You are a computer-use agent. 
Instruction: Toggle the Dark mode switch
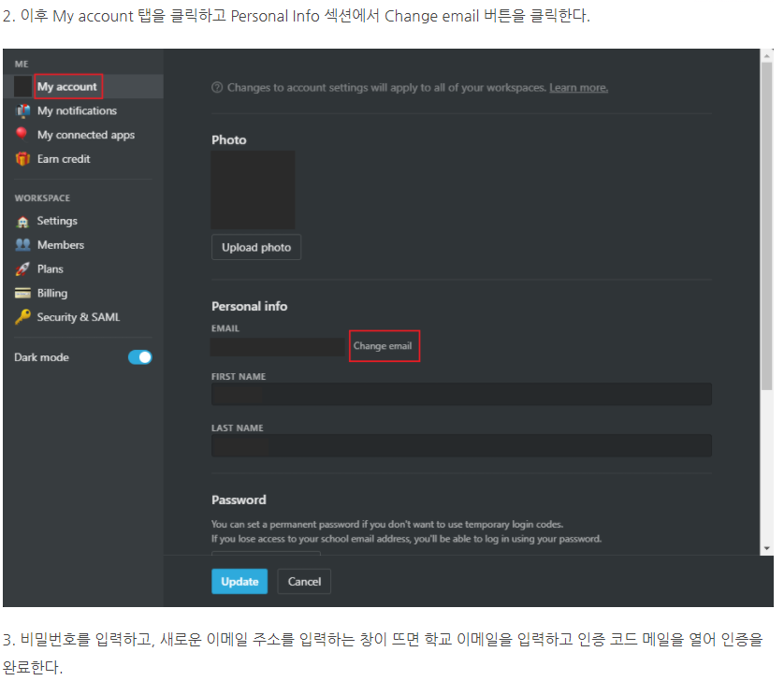click(140, 357)
